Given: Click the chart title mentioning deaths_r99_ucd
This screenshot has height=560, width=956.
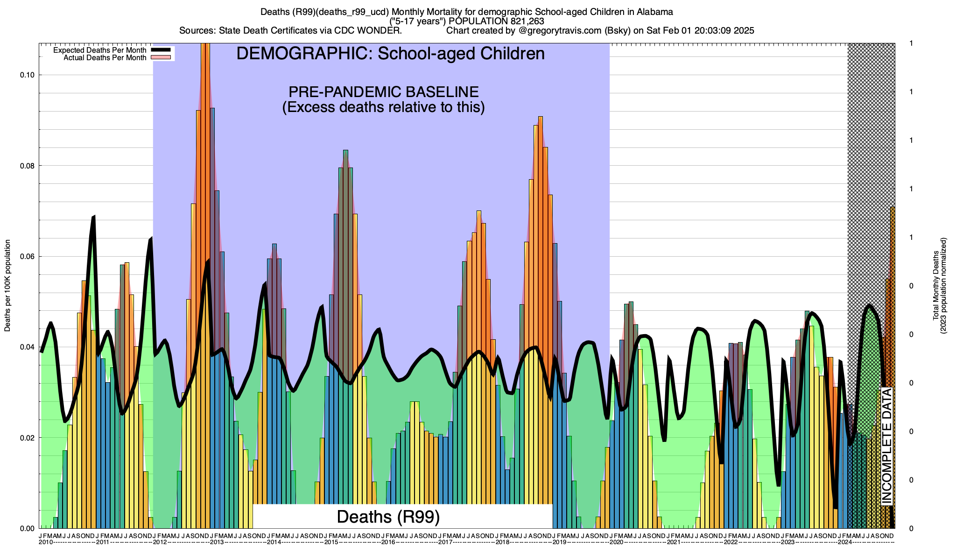Looking at the screenshot, I should coord(466,12).
